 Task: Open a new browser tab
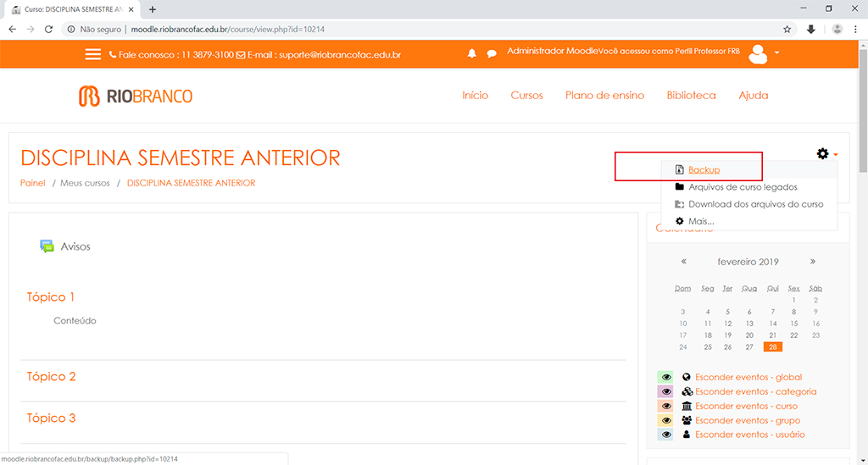point(153,9)
